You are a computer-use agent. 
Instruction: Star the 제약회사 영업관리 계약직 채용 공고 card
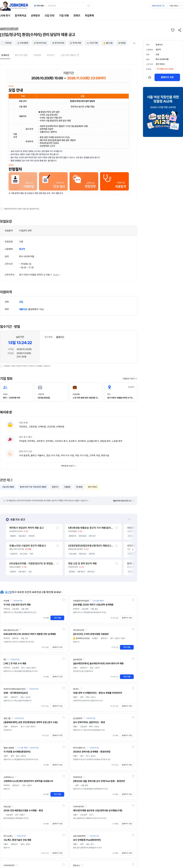58,528
